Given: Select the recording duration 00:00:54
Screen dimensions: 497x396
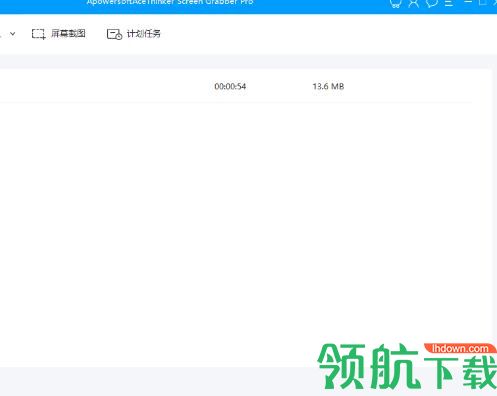Looking at the screenshot, I should pos(230,86).
